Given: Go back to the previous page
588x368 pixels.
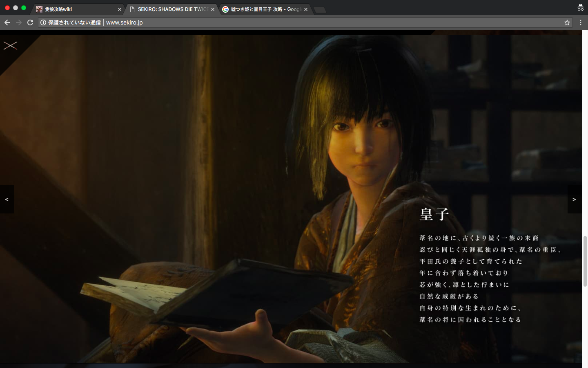Looking at the screenshot, I should coord(7,22).
